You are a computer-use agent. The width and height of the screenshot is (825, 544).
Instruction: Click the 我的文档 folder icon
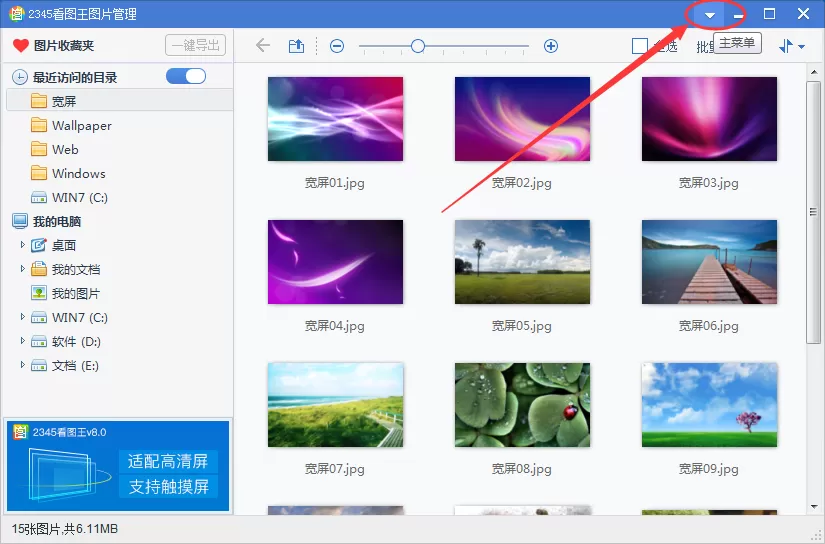(38, 269)
